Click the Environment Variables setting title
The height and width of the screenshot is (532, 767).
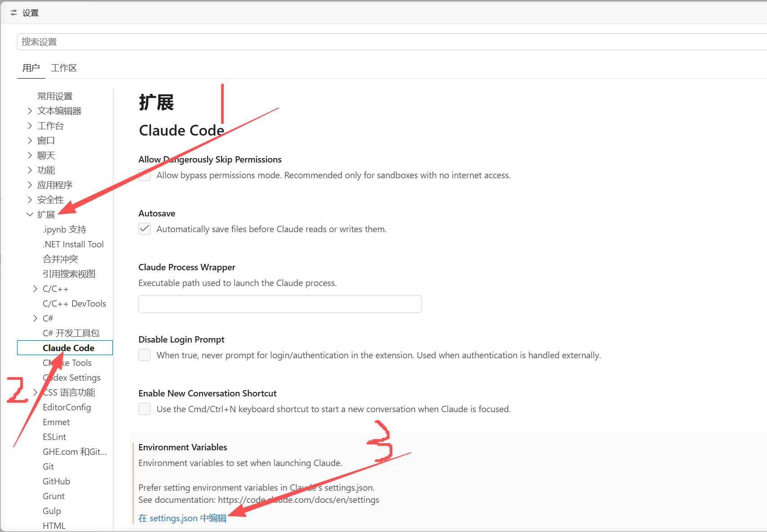pos(183,447)
